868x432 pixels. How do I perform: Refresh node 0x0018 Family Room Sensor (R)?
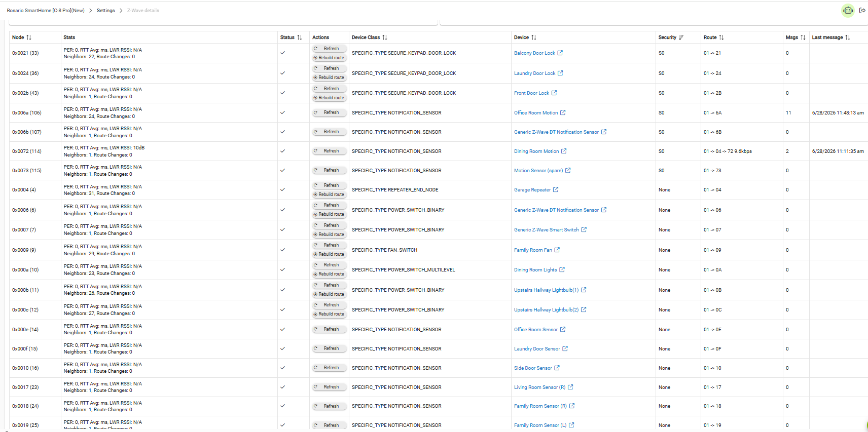pos(330,406)
